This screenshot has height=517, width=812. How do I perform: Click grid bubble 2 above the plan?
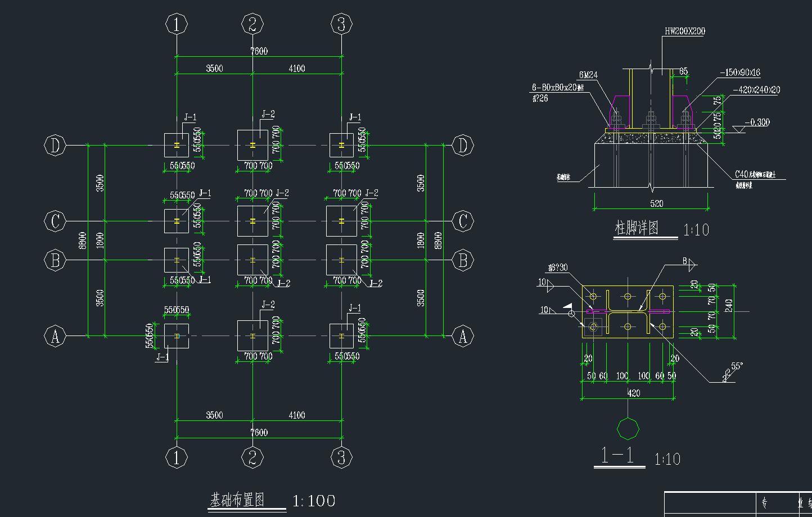coord(252,25)
